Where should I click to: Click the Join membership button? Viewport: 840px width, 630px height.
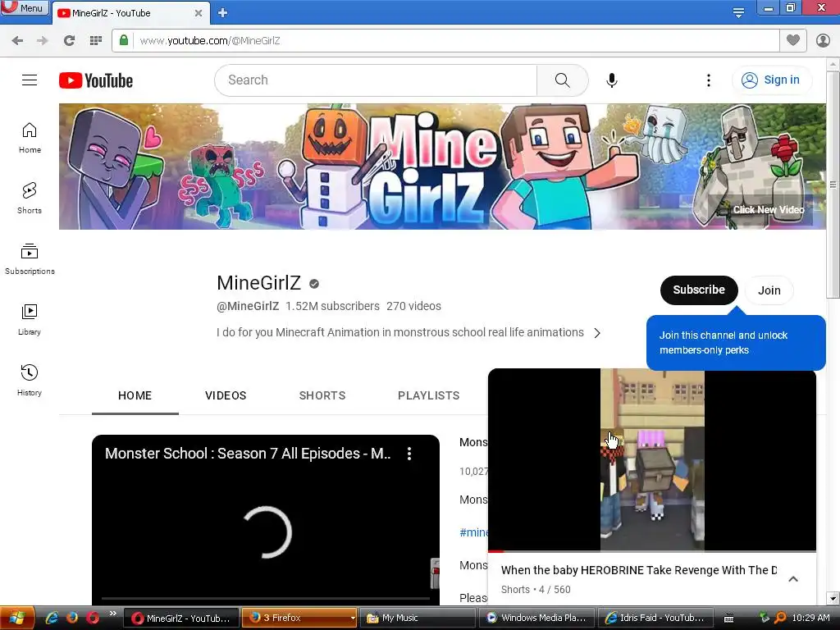769,290
